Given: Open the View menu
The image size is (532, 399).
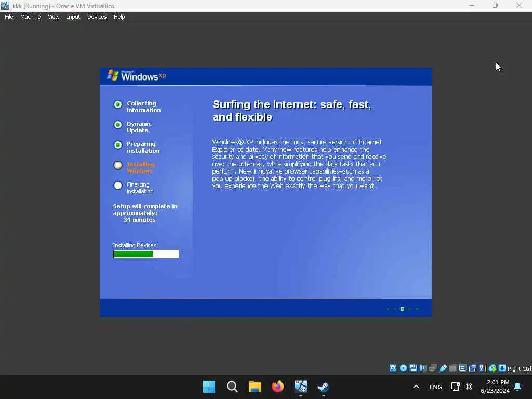Looking at the screenshot, I should pyautogui.click(x=54, y=17).
